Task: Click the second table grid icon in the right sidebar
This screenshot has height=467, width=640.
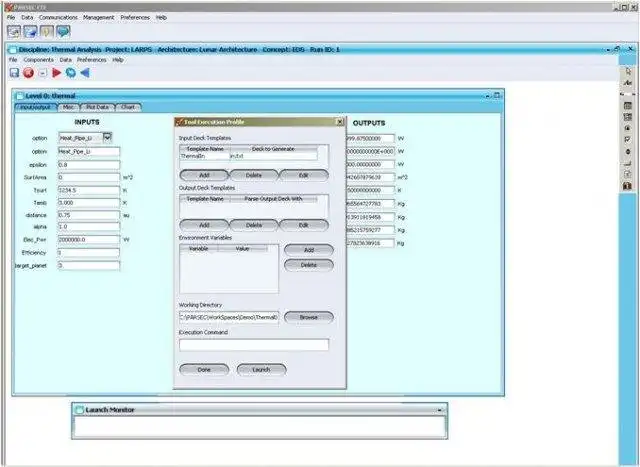Action: [628, 117]
